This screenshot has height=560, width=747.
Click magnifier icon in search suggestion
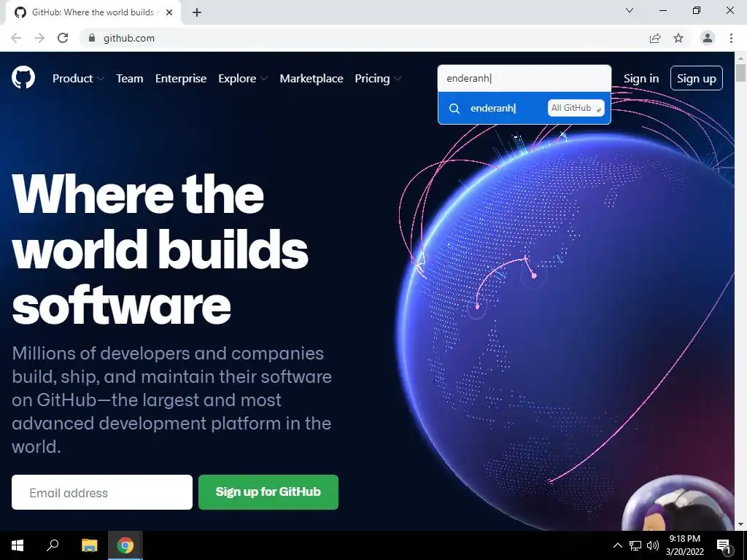coord(454,109)
